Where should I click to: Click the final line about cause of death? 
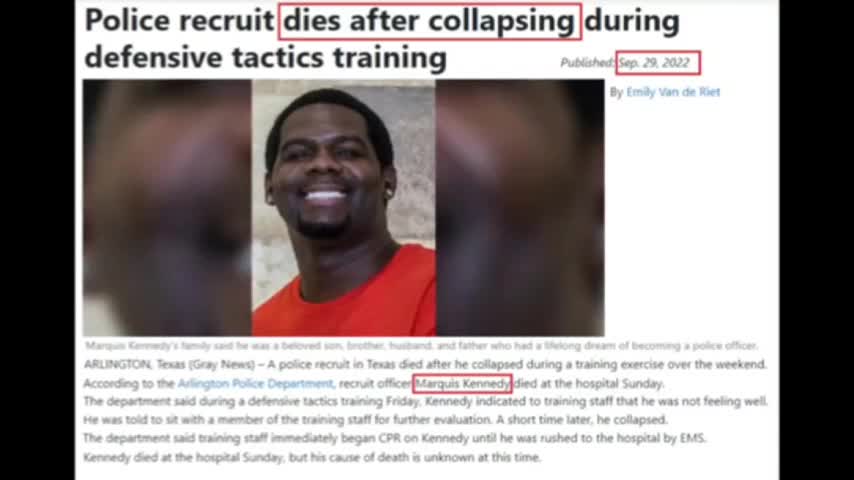[x=312, y=457]
